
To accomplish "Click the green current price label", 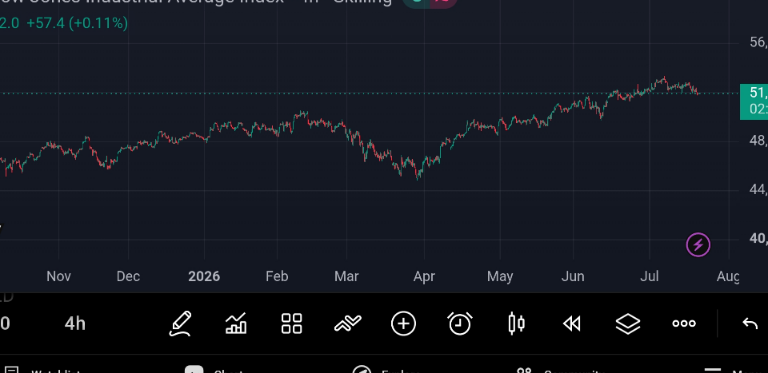I will point(754,102).
